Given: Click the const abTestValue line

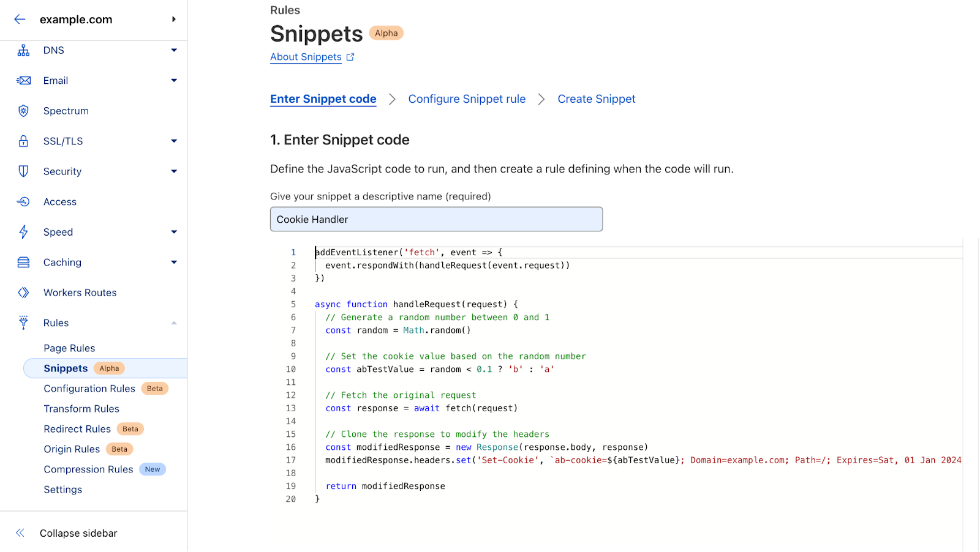Looking at the screenshot, I should (440, 369).
